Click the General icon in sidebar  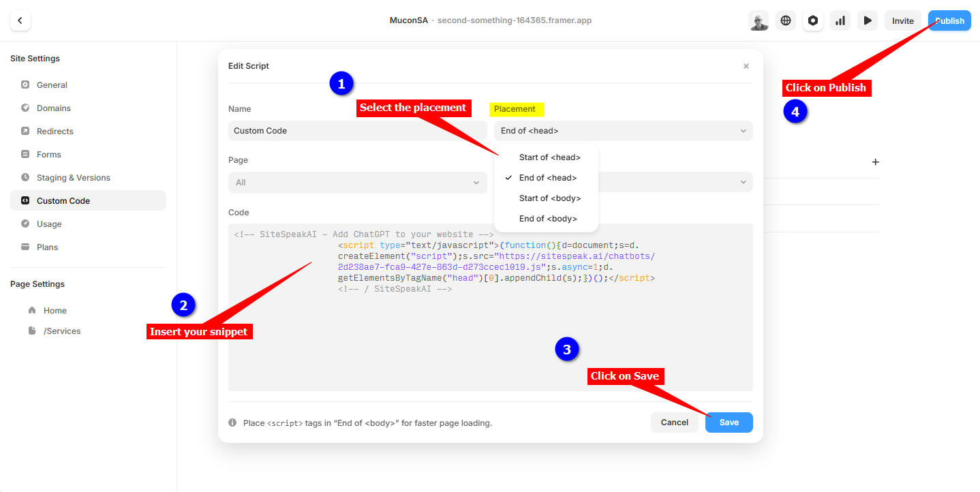25,85
